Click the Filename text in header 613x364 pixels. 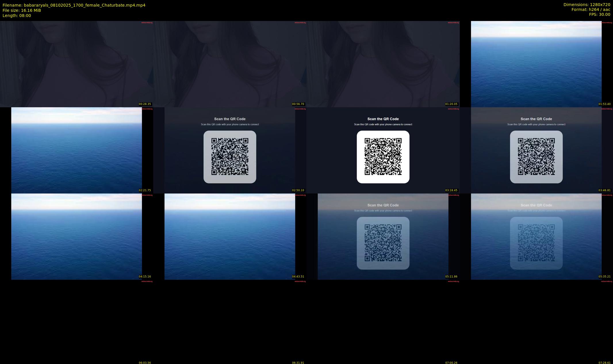tap(74, 5)
